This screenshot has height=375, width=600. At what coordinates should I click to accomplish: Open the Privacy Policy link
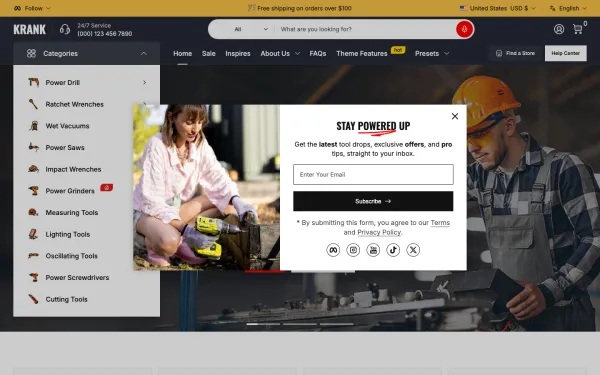pos(379,232)
